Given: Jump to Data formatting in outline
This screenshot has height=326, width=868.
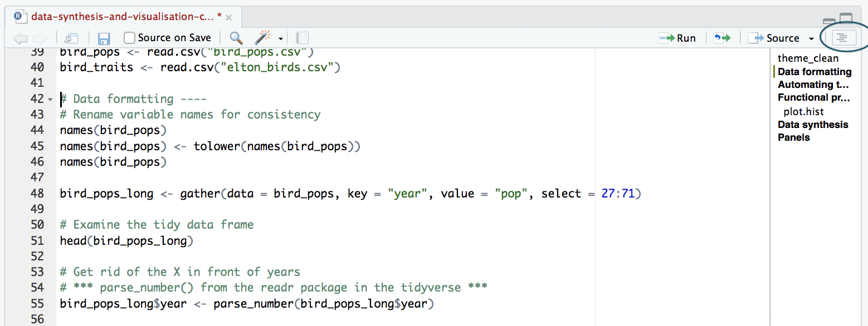Looking at the screenshot, I should 815,71.
